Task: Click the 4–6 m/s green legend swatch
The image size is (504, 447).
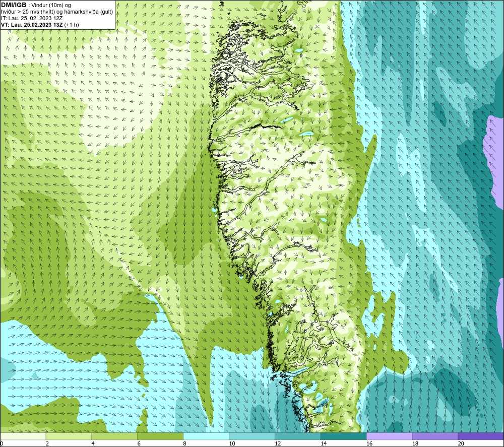Action: 114,436
